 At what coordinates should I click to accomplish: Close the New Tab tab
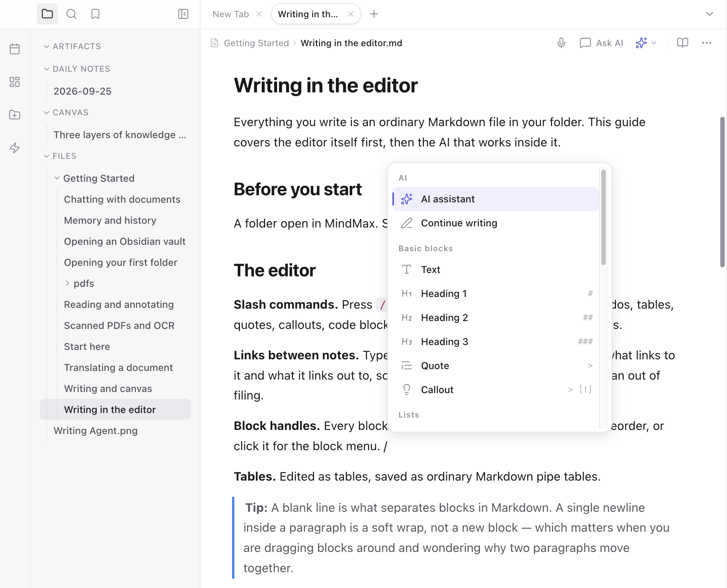[x=259, y=14]
